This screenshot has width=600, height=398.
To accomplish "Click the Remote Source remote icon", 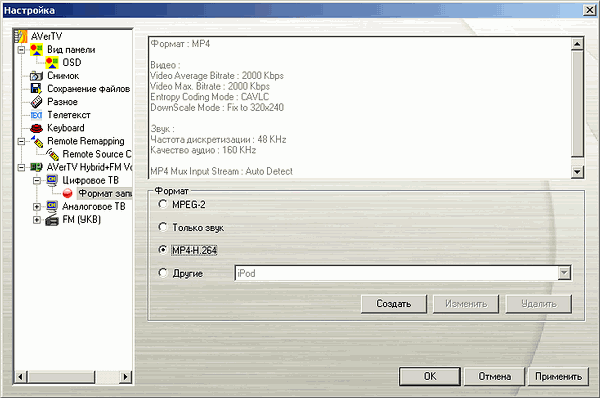I will click(52, 154).
